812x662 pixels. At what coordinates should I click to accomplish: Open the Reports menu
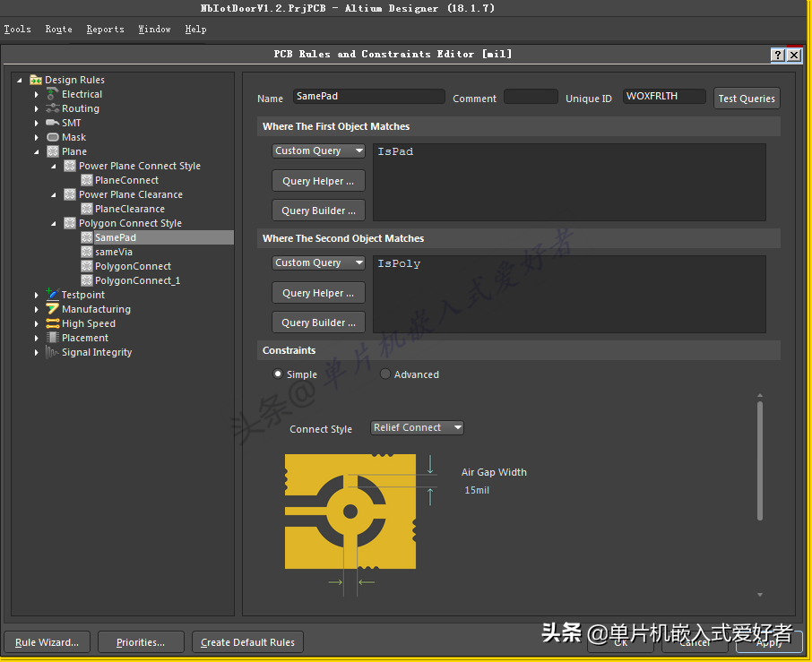click(x=105, y=30)
